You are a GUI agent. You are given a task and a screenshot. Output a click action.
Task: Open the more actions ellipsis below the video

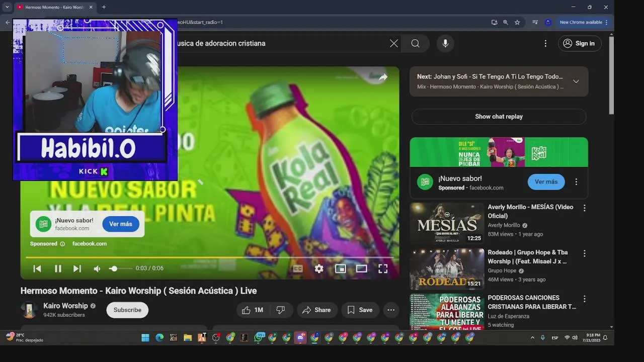click(391, 310)
